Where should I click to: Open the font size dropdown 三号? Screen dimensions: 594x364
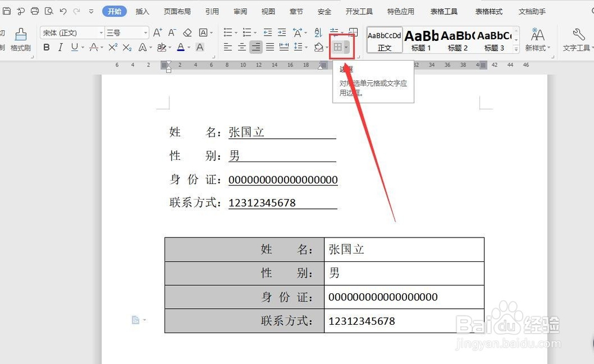[x=146, y=33]
